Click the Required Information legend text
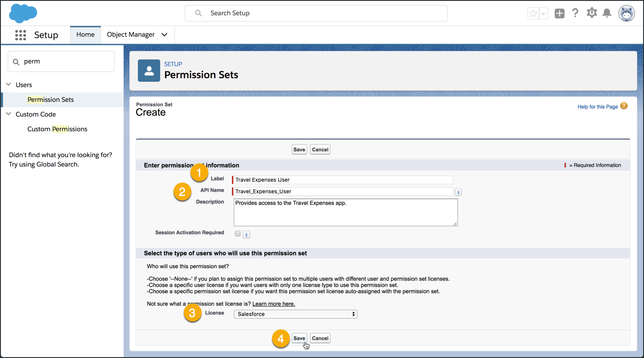The image size is (644, 358). click(595, 165)
